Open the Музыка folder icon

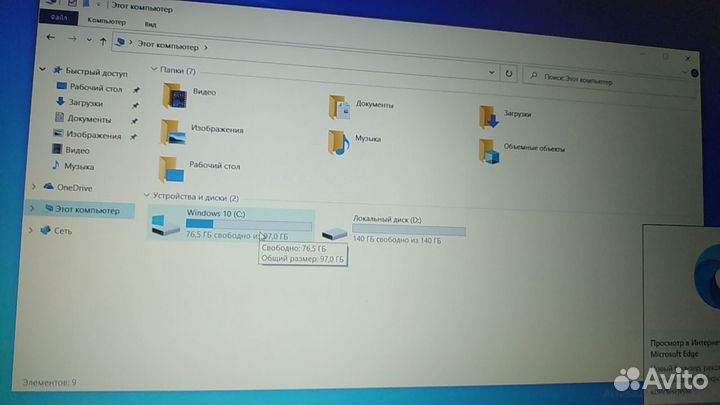pos(339,142)
